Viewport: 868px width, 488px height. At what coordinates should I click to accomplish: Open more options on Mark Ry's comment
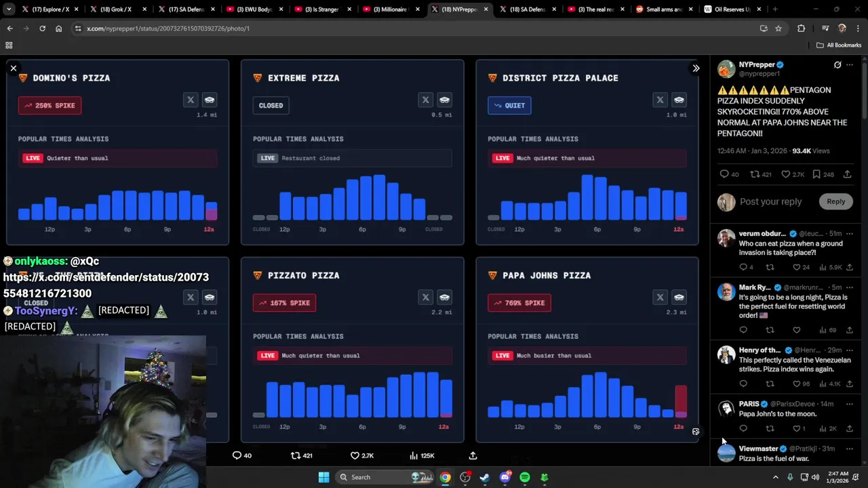pyautogui.click(x=849, y=287)
